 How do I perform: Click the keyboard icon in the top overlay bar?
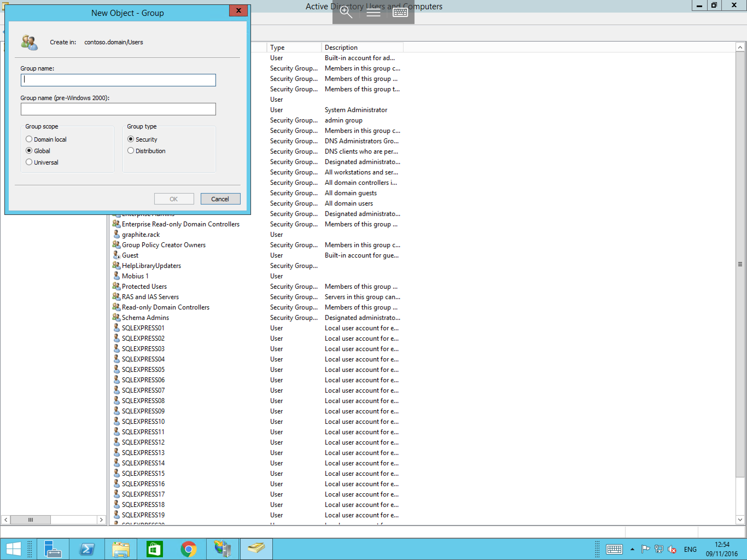pyautogui.click(x=400, y=13)
